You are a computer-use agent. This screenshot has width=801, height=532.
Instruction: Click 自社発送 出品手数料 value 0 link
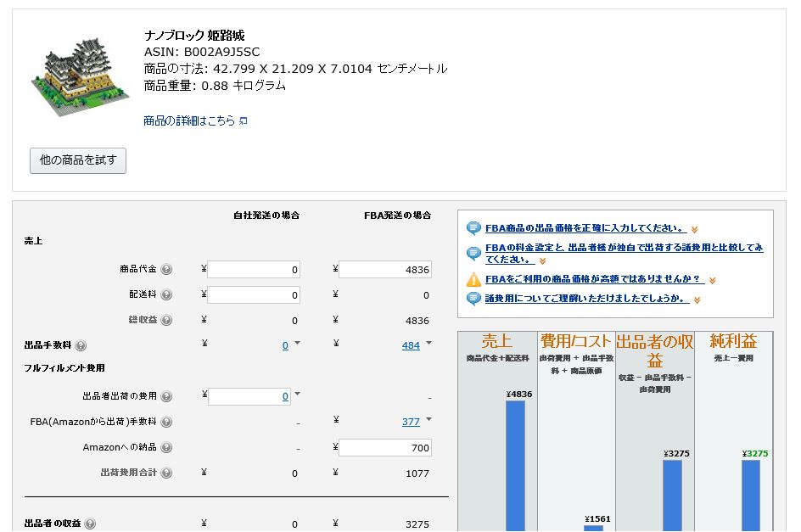pyautogui.click(x=285, y=345)
